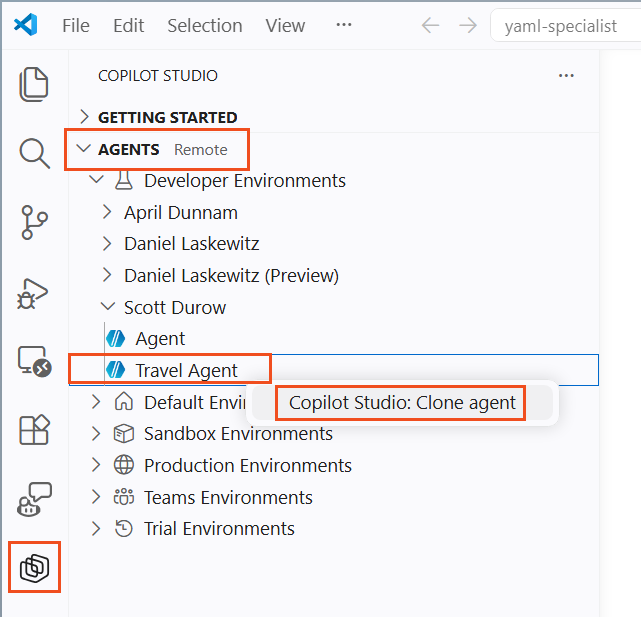Open the Copilot Chat icon
Image resolution: width=641 pixels, height=617 pixels.
point(34,499)
